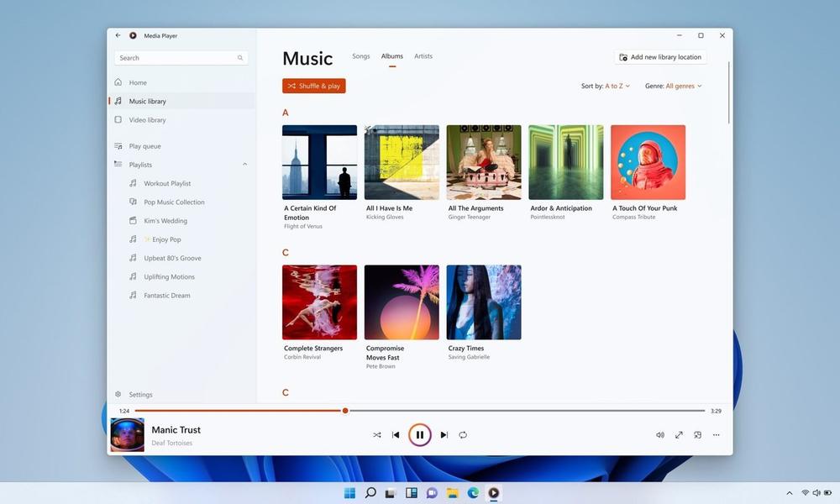This screenshot has width=840, height=504.
Task: Open album Crazy Times cover
Action: [x=484, y=302]
